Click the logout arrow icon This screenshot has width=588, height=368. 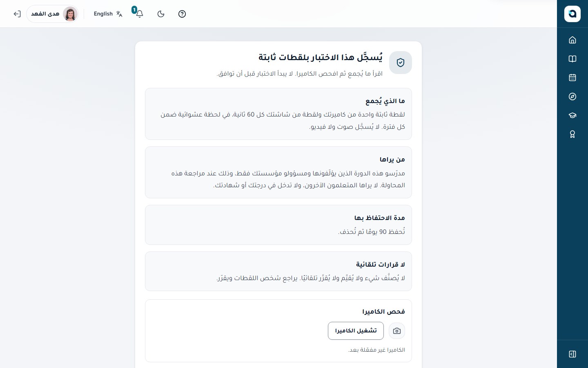coord(17,14)
